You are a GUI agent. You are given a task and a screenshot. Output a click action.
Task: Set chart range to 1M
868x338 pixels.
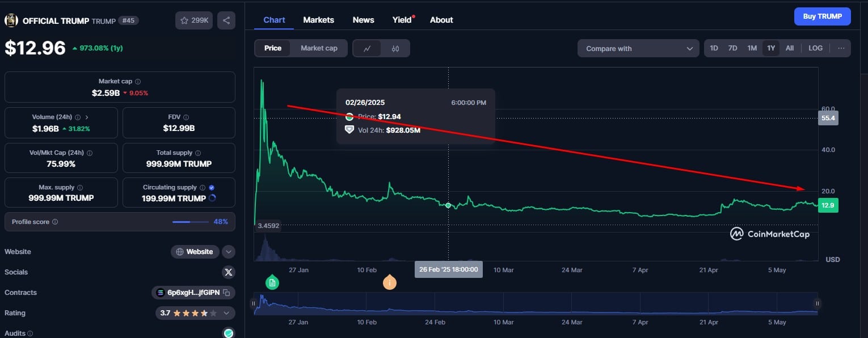coord(752,48)
